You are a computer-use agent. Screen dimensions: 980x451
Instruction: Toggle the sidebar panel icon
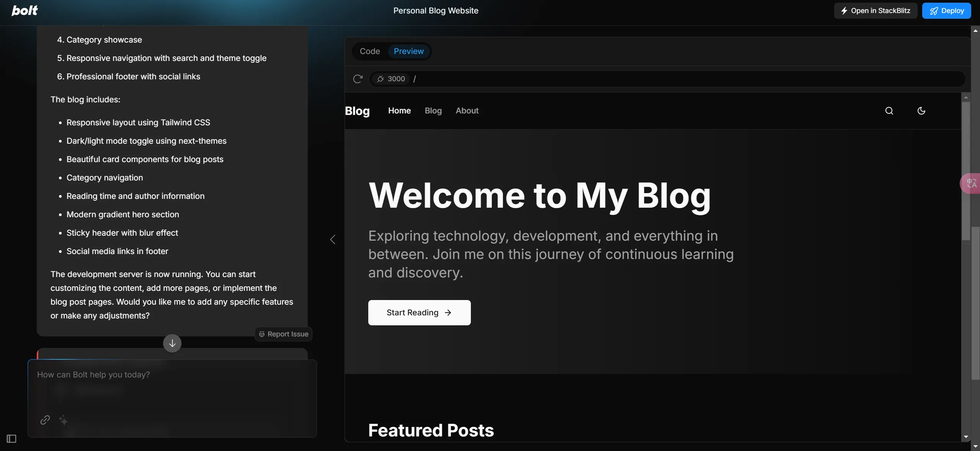[11, 438]
